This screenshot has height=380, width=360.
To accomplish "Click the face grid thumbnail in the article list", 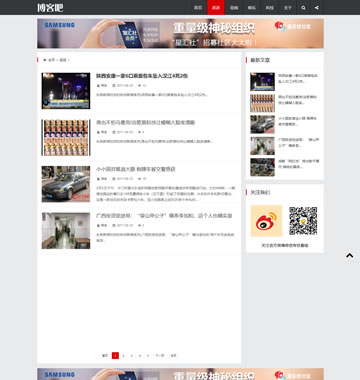I will click(66, 137).
